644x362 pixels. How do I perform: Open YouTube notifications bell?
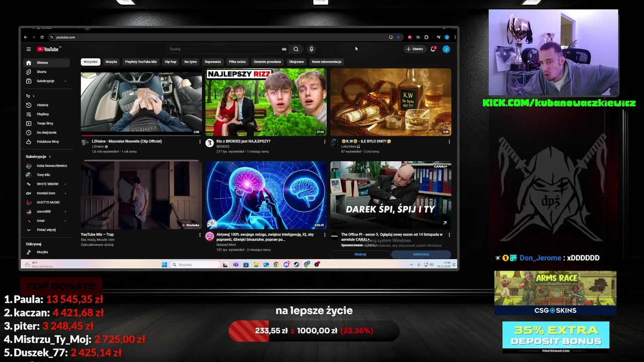click(433, 49)
